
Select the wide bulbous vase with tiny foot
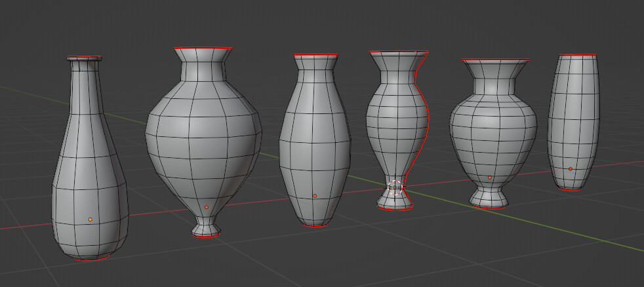click(x=204, y=142)
